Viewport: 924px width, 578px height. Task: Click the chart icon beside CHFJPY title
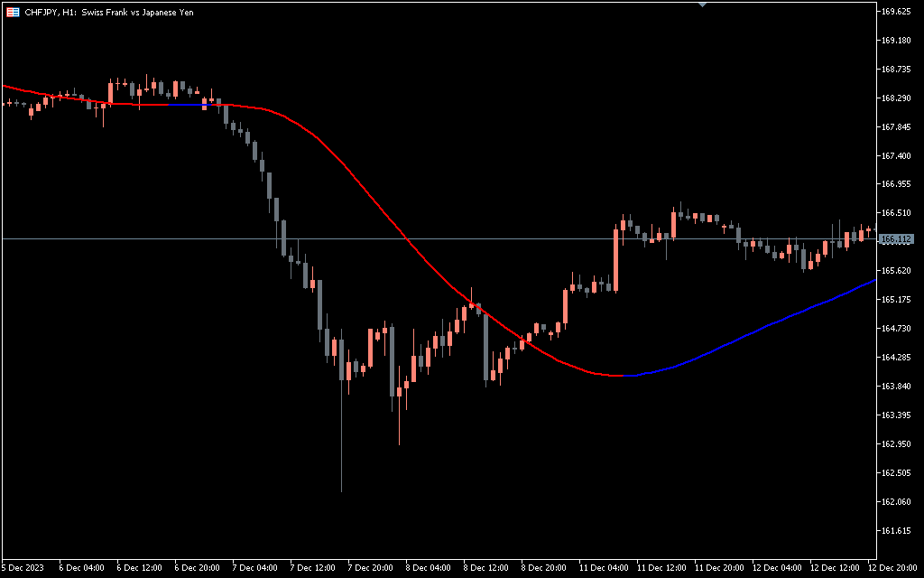[x=13, y=12]
